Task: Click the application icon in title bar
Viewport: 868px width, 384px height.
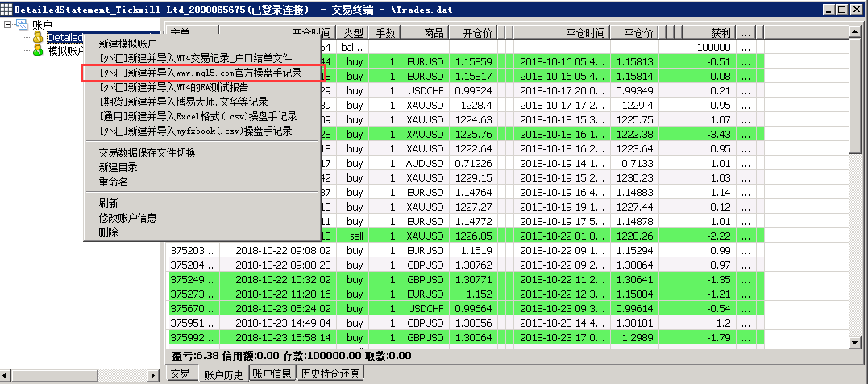Action: (x=7, y=9)
